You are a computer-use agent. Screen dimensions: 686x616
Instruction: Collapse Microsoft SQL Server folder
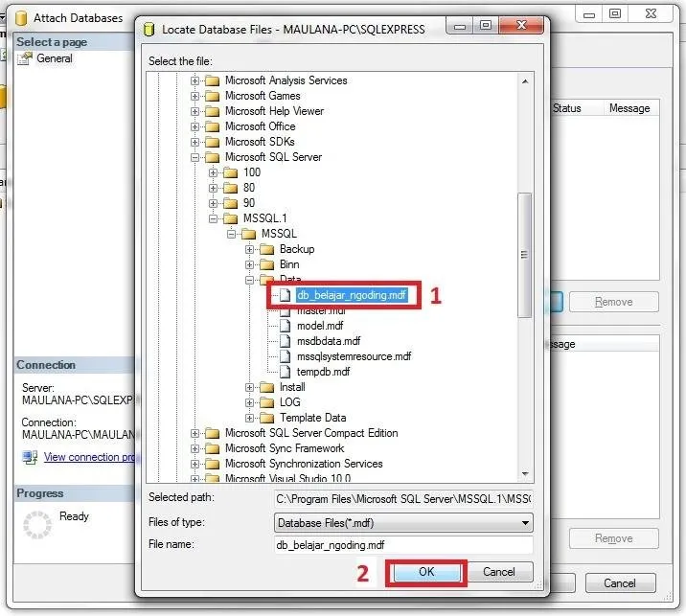click(x=195, y=157)
